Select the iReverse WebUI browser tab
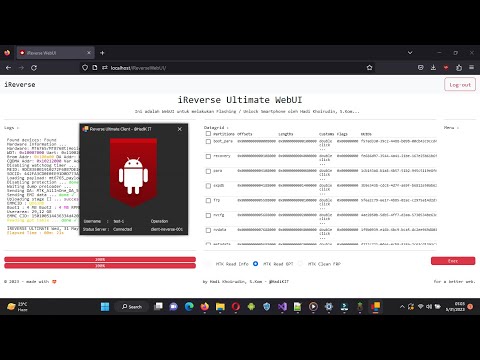This screenshot has width=480, height=360. click(55, 53)
